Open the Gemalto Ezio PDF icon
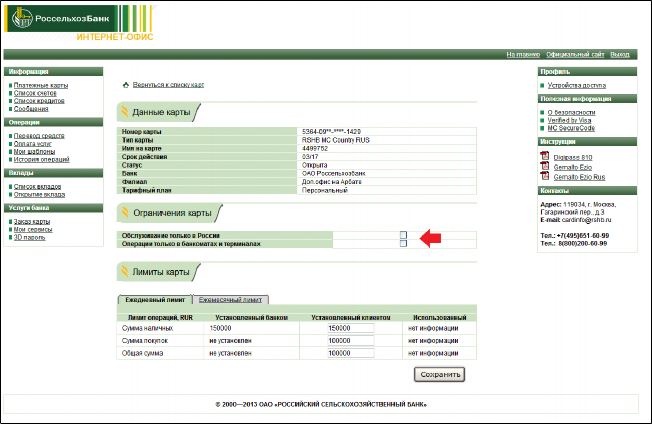 point(545,166)
